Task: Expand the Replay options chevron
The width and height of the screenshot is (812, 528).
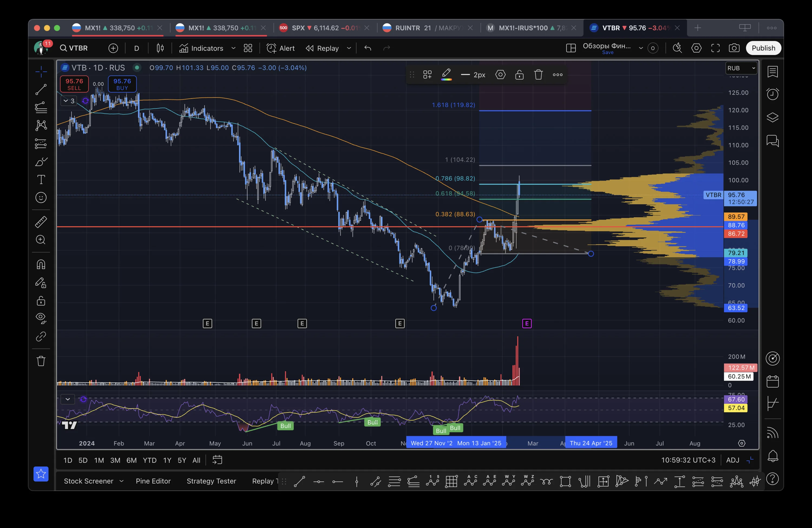Action: [349, 48]
